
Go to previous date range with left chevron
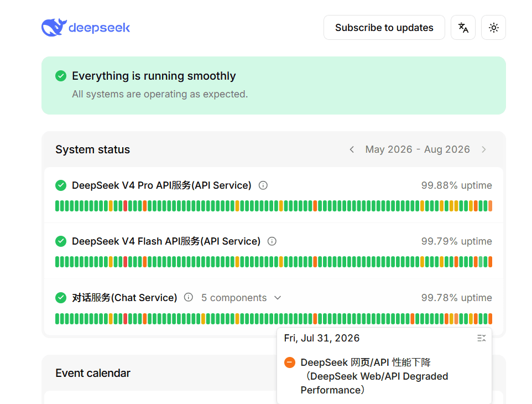pyautogui.click(x=352, y=149)
